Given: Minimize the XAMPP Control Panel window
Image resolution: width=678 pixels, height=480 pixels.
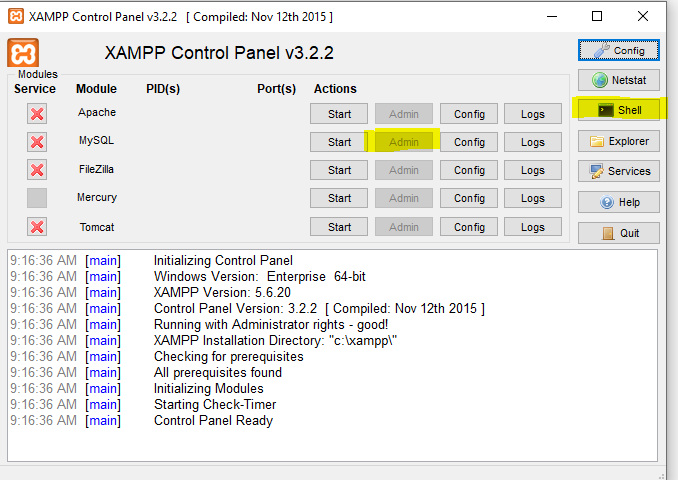Looking at the screenshot, I should click(x=552, y=16).
